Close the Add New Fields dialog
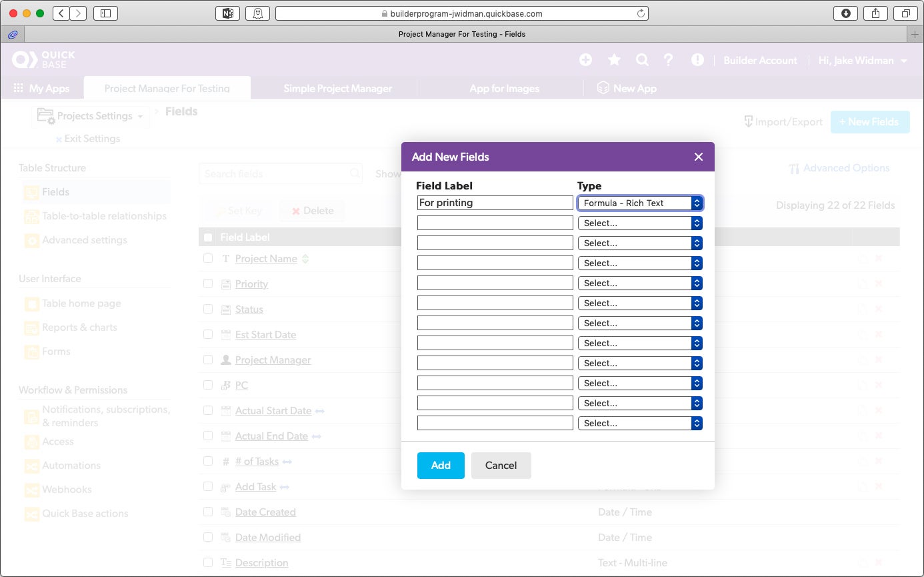 [698, 157]
